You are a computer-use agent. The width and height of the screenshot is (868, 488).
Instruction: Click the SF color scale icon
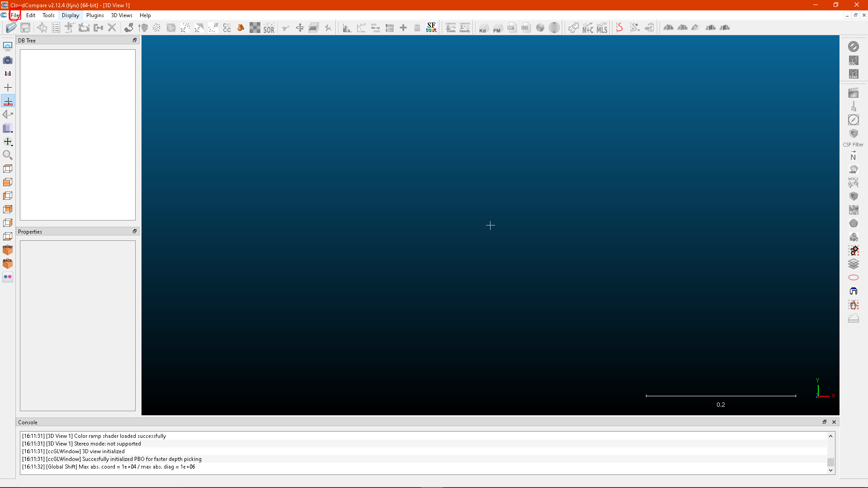(x=431, y=28)
